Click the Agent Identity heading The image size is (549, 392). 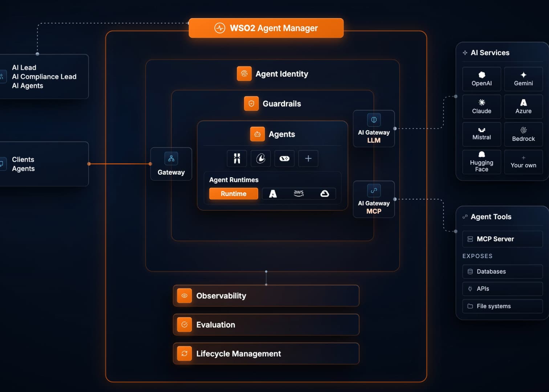pyautogui.click(x=282, y=74)
